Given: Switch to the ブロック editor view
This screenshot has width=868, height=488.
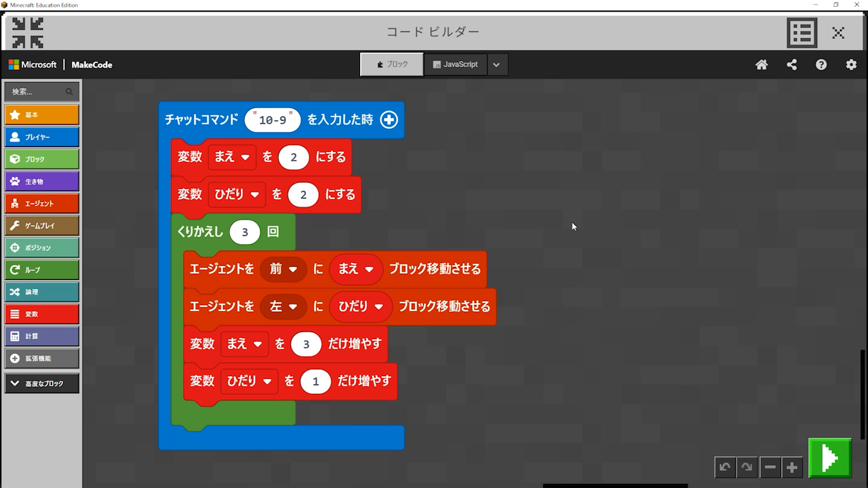Looking at the screenshot, I should (392, 64).
